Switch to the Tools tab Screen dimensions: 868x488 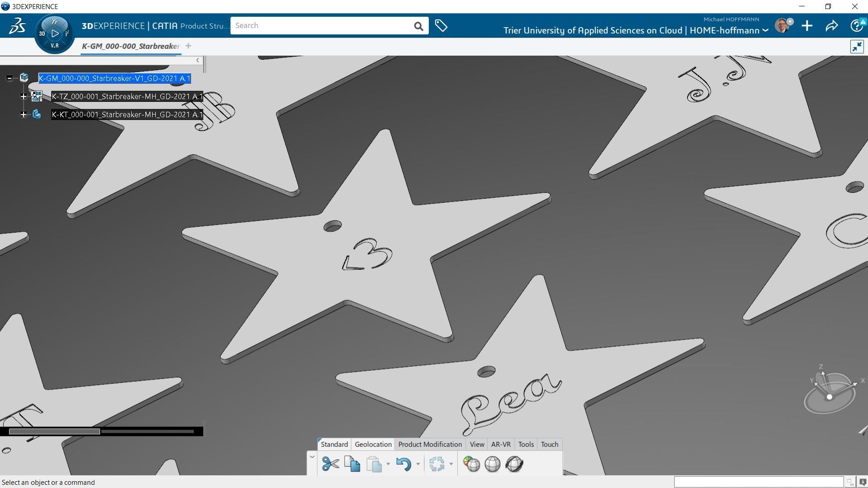point(526,445)
